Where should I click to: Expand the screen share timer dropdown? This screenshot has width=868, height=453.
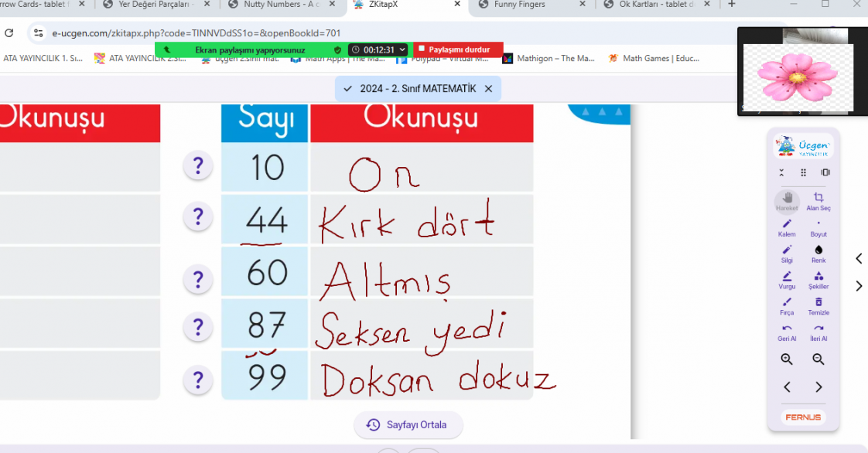point(402,49)
